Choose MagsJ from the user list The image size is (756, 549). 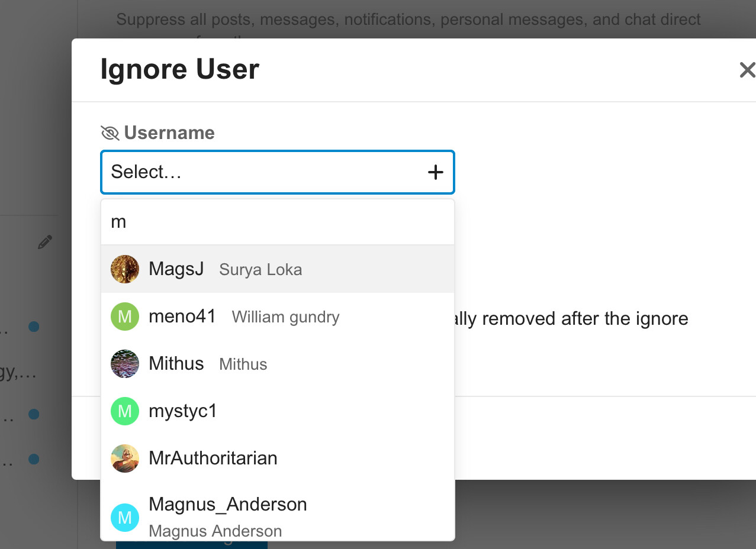[176, 269]
